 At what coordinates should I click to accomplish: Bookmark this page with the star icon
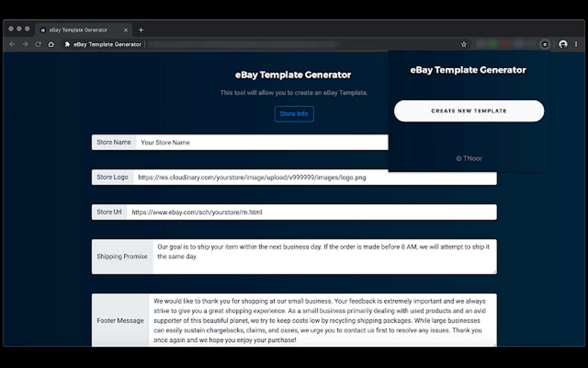[464, 44]
